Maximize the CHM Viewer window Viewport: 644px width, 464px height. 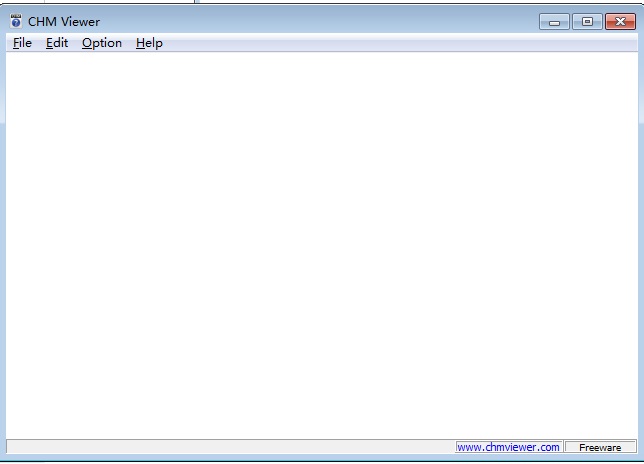(x=587, y=22)
